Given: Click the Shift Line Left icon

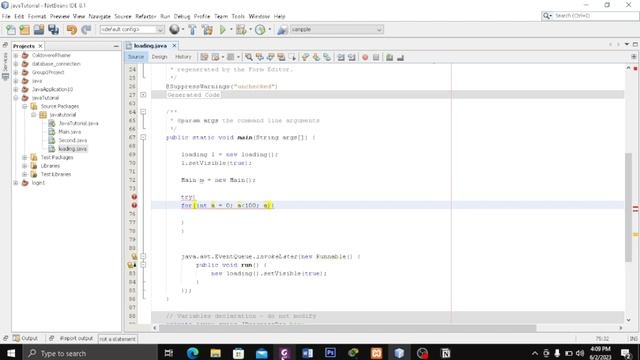Looking at the screenshot, I should click(341, 57).
